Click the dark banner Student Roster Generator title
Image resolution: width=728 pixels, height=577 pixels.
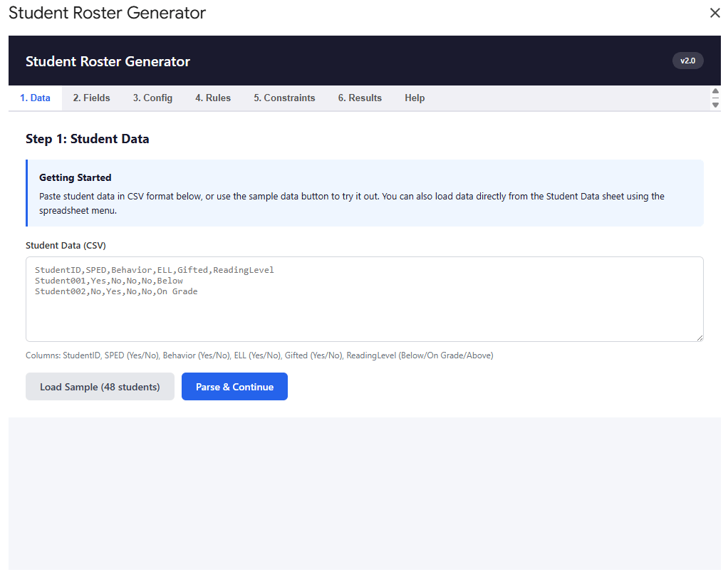click(x=108, y=61)
